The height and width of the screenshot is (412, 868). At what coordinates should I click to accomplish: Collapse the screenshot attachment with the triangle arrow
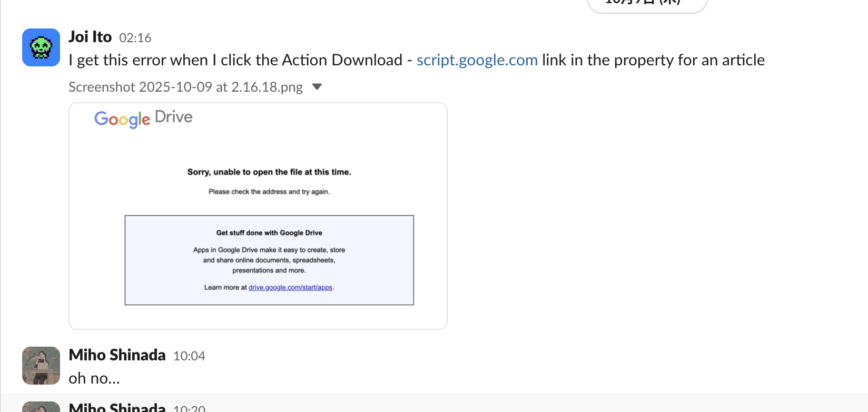317,87
